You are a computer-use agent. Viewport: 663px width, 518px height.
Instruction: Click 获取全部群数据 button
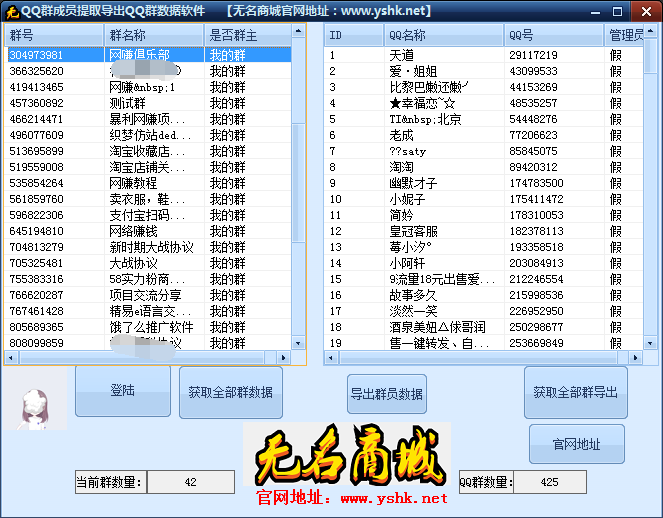click(230, 392)
